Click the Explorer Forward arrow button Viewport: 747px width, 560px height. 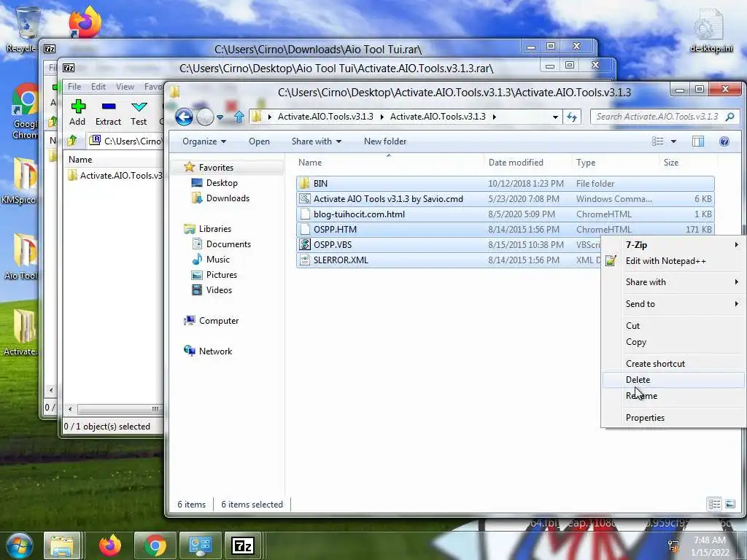[x=205, y=117]
